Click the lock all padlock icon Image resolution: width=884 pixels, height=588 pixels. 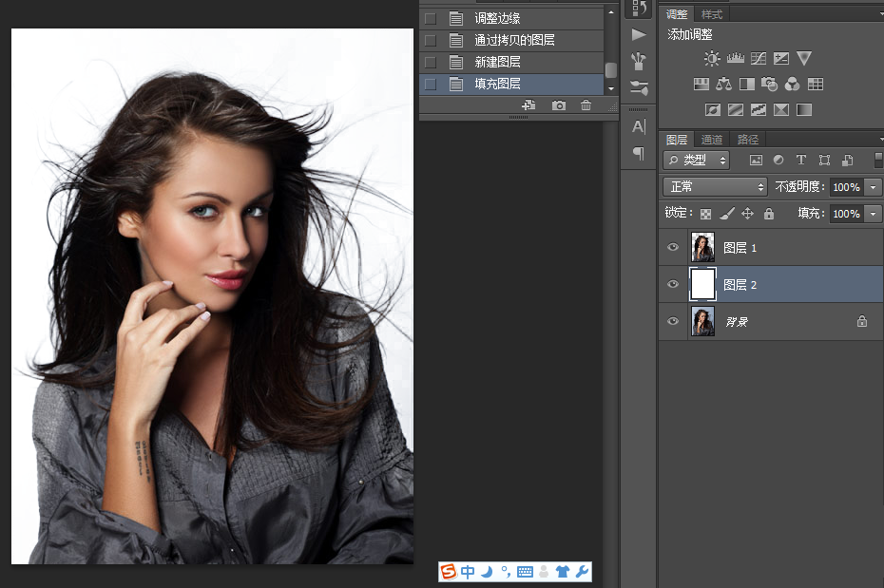click(x=769, y=214)
